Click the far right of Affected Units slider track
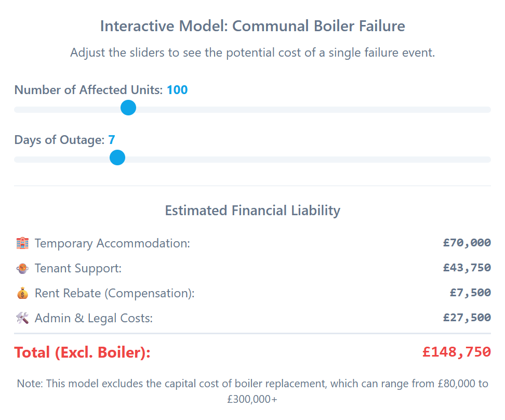 click(487, 110)
